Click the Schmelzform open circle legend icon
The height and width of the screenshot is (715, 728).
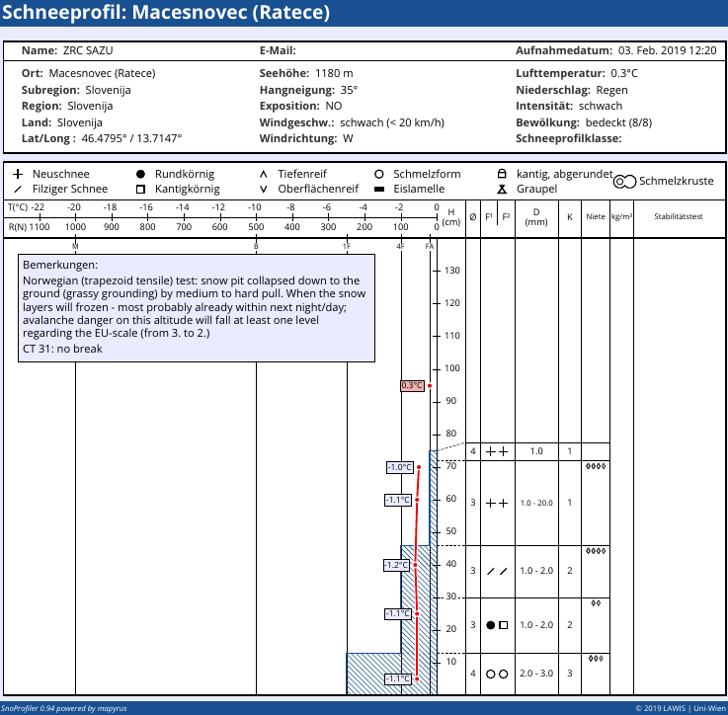pyautogui.click(x=379, y=174)
